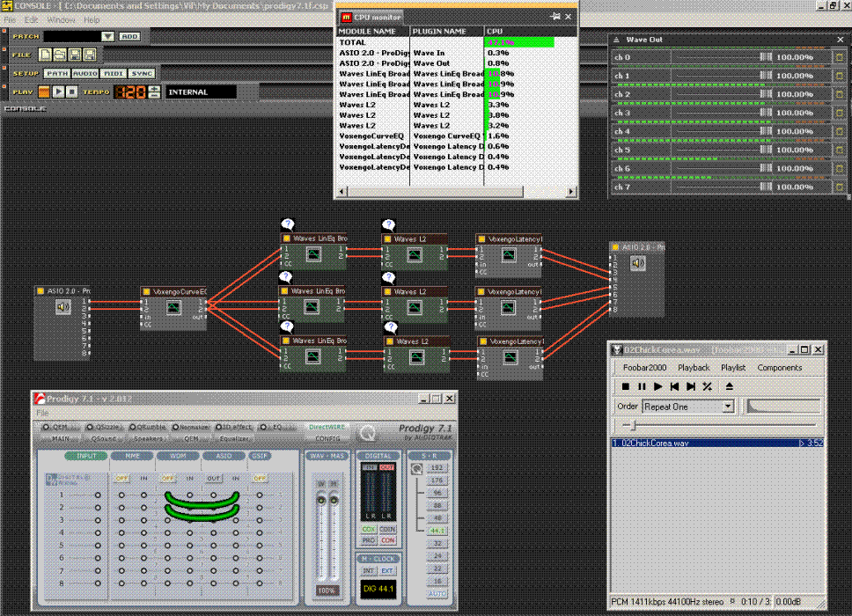Click speaker icon on ASIO output module
Screen dimensions: 852x616
[x=638, y=263]
